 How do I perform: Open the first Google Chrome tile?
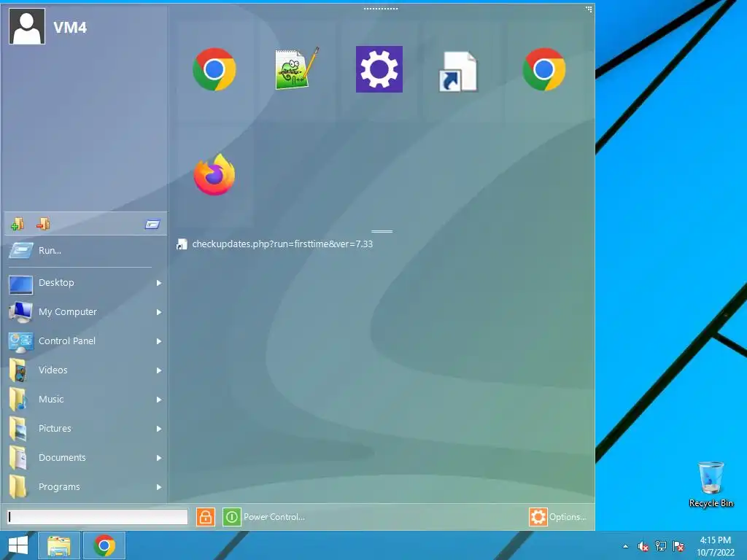click(x=214, y=69)
